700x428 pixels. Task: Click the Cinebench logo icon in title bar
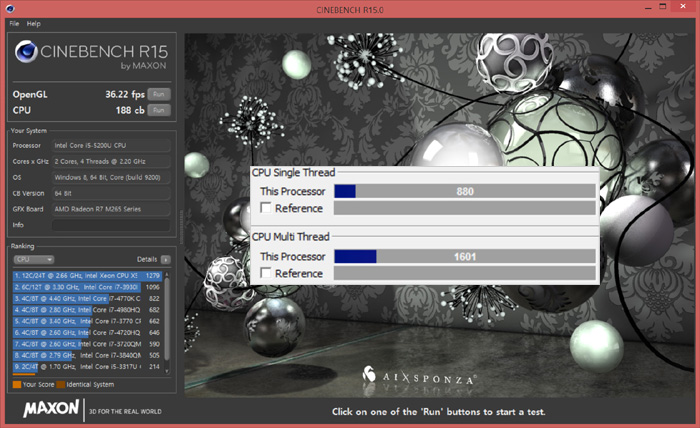[x=10, y=8]
